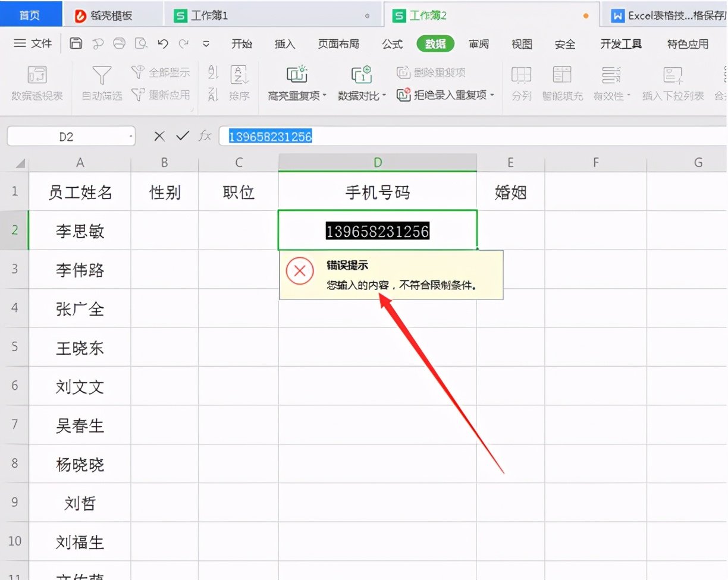Switch to the 公式 ribbon tab

click(393, 44)
